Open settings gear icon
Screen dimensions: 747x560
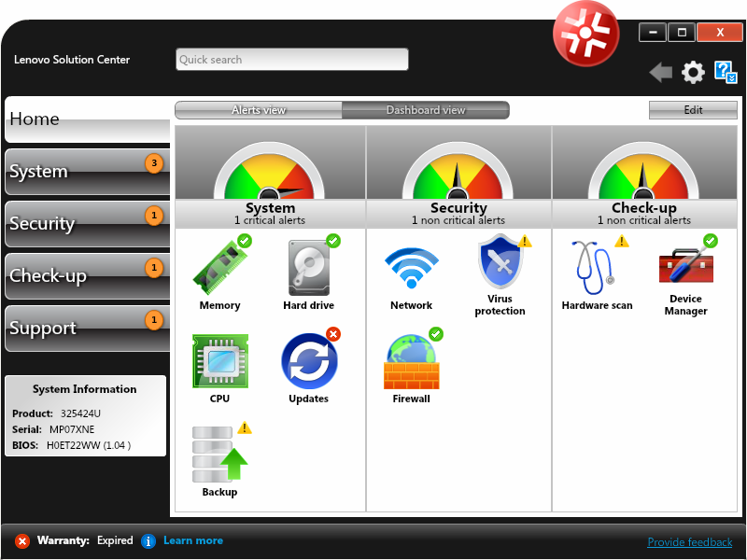click(x=693, y=72)
